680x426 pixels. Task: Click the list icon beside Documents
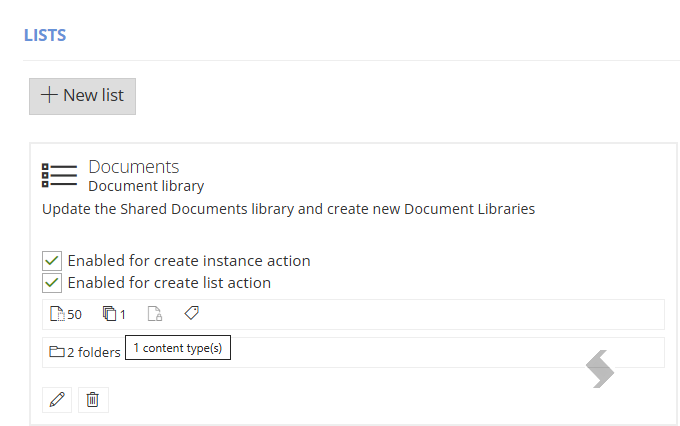click(59, 175)
